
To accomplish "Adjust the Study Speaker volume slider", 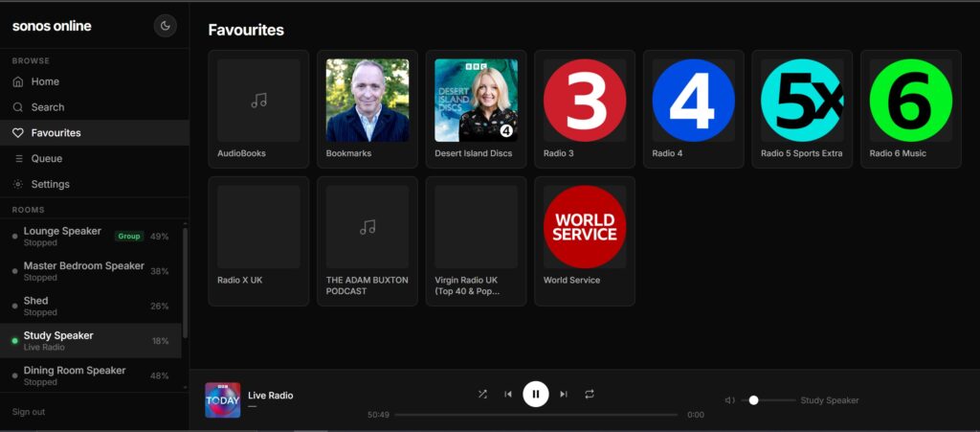I will [754, 400].
